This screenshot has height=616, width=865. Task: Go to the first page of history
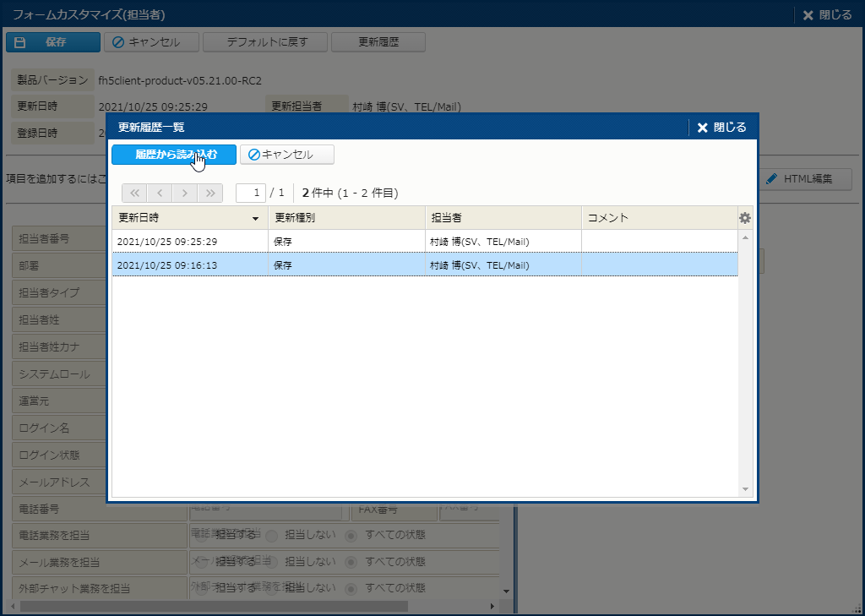point(135,193)
